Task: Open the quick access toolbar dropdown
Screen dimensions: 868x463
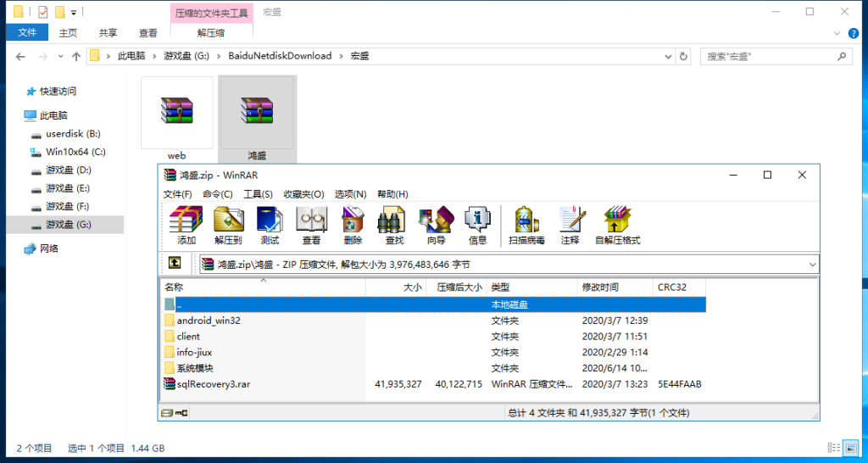Action: click(74, 12)
